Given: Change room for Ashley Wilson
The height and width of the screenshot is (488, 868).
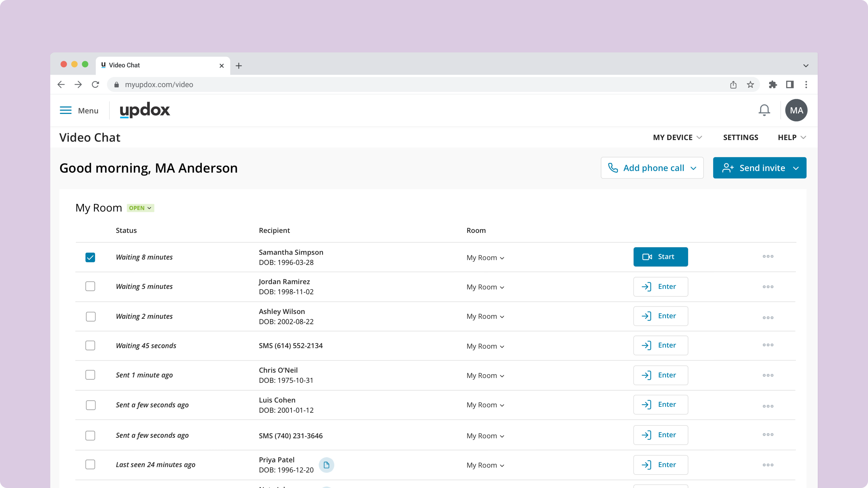Looking at the screenshot, I should (x=485, y=316).
